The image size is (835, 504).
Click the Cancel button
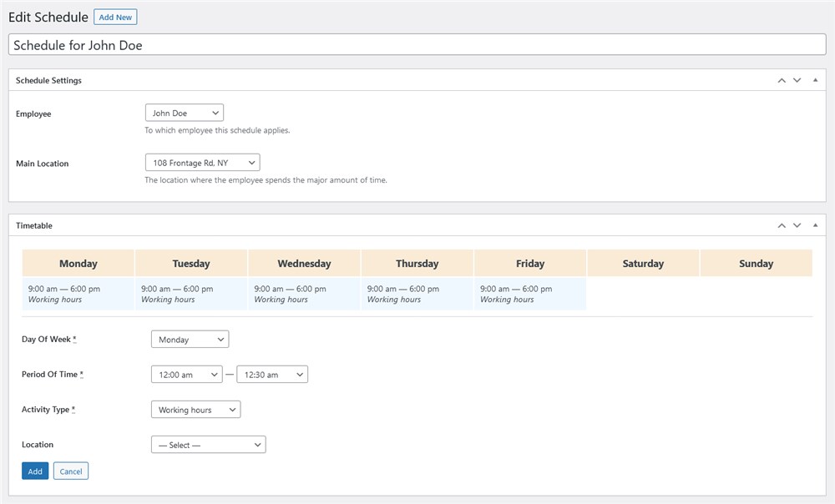71,471
